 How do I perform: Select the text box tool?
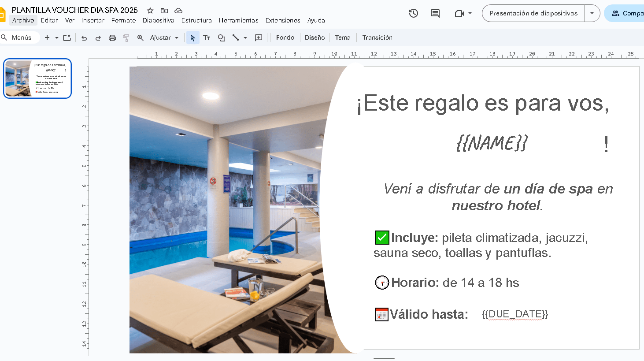coord(207,38)
